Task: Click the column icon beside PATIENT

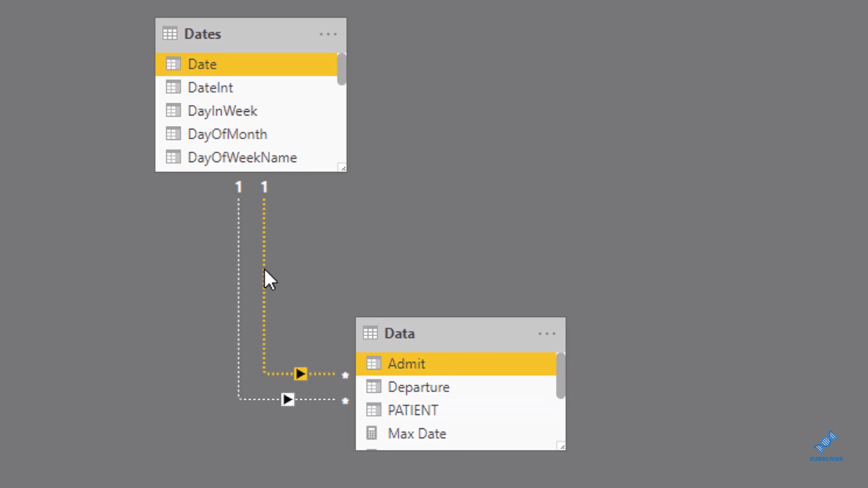Action: click(374, 410)
